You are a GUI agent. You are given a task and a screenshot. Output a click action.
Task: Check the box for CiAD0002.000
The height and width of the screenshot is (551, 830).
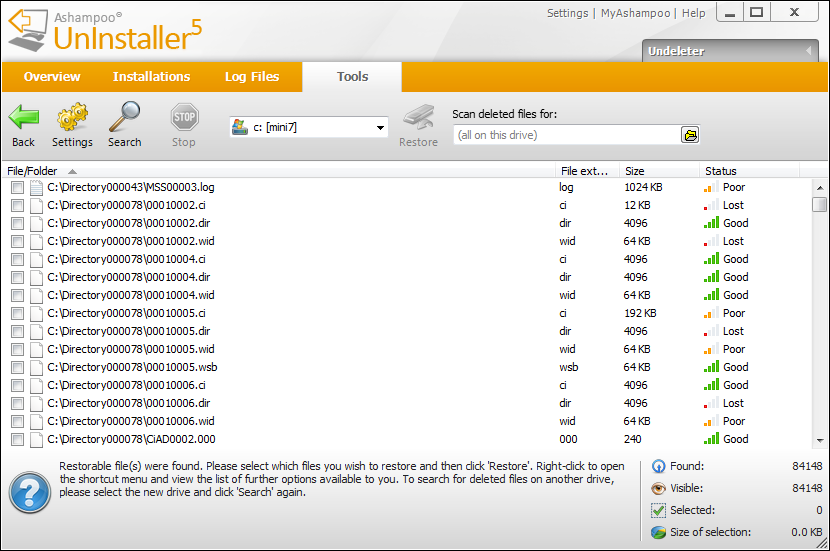(17, 439)
